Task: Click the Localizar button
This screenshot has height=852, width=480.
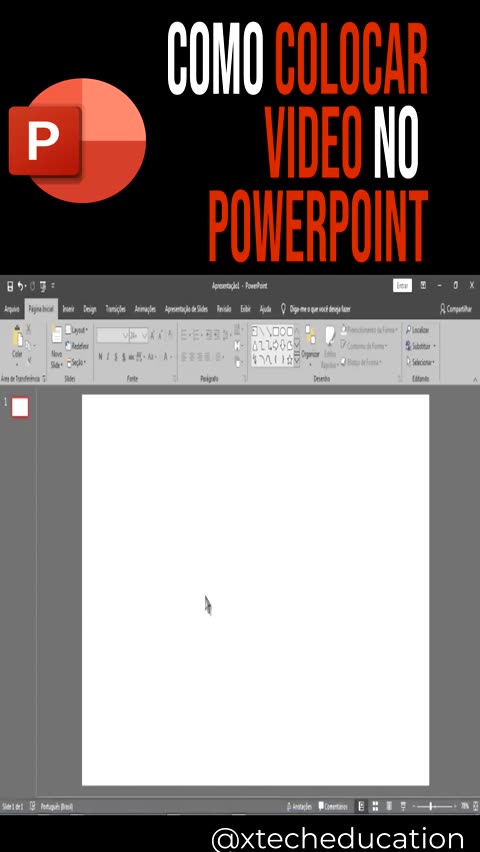Action: tap(417, 330)
